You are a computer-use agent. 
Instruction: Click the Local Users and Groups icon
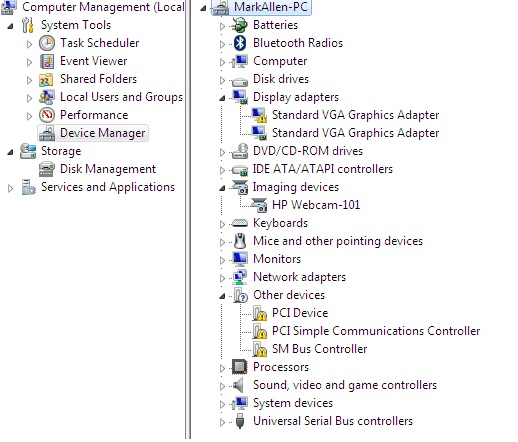pyautogui.click(x=47, y=97)
